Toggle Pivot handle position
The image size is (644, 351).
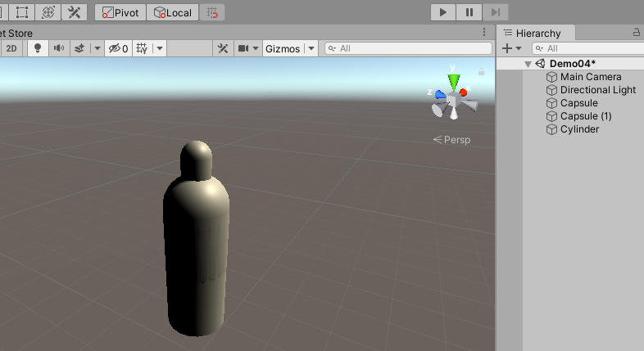(120, 13)
